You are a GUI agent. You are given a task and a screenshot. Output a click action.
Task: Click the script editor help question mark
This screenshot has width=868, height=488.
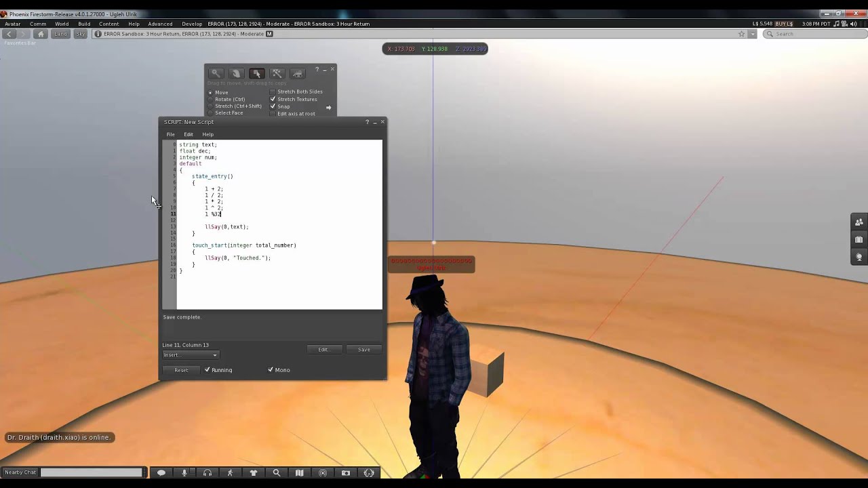click(x=367, y=122)
